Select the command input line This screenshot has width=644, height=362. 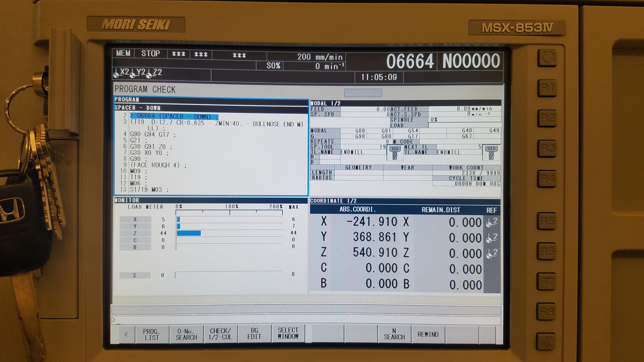306,320
